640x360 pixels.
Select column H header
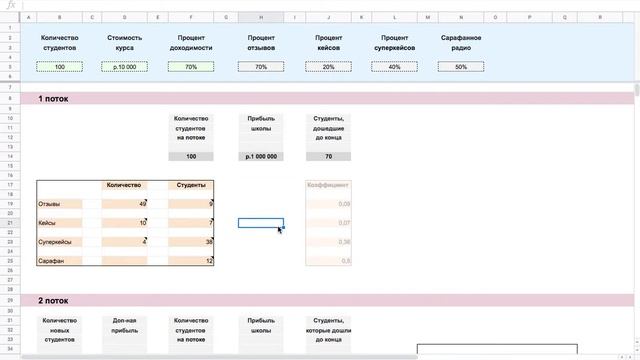click(x=261, y=17)
